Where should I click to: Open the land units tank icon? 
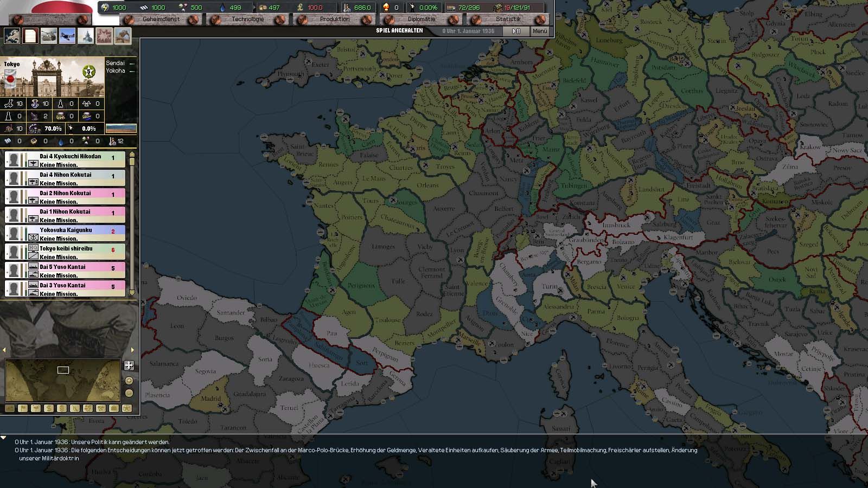pos(49,36)
